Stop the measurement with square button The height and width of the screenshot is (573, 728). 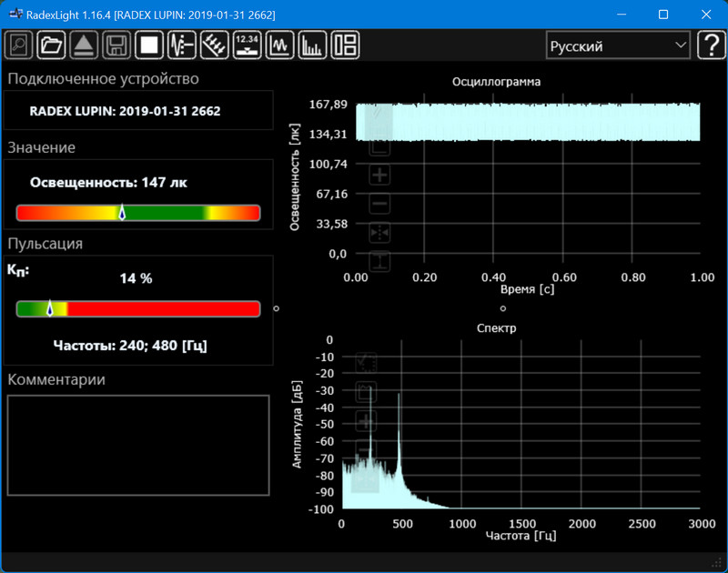(148, 45)
